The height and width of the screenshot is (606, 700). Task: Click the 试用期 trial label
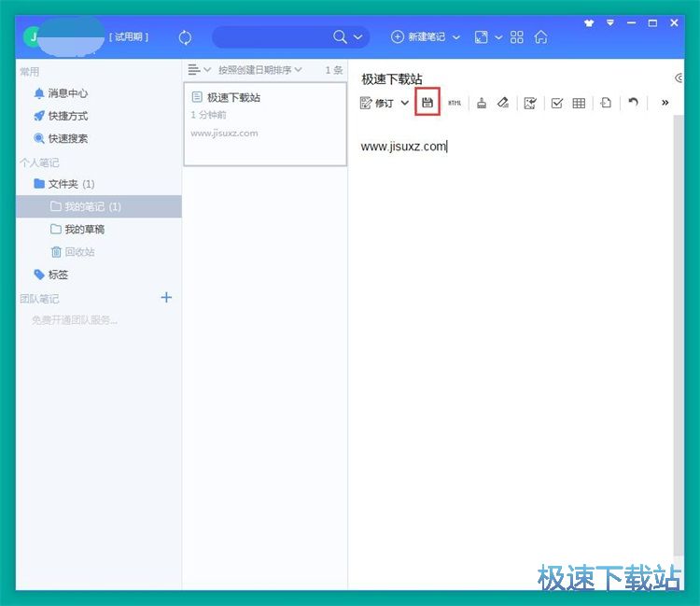tap(129, 36)
